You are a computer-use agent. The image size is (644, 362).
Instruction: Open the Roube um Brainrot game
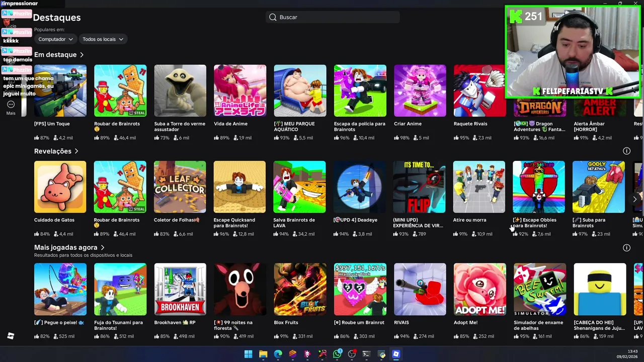pos(360,289)
